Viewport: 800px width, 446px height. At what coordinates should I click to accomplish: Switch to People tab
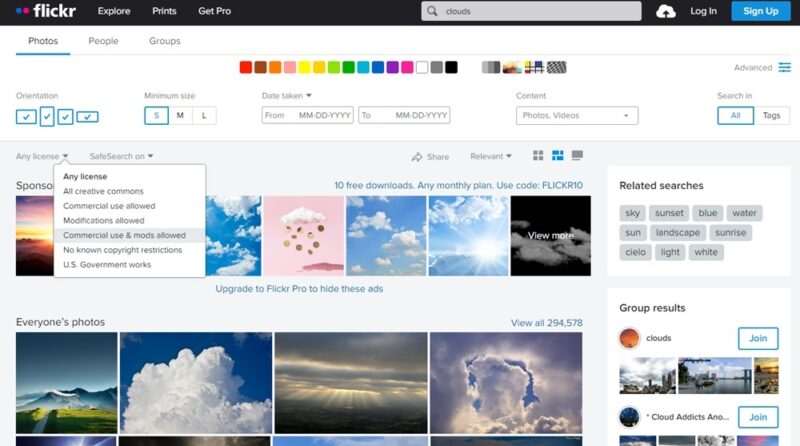tap(103, 41)
